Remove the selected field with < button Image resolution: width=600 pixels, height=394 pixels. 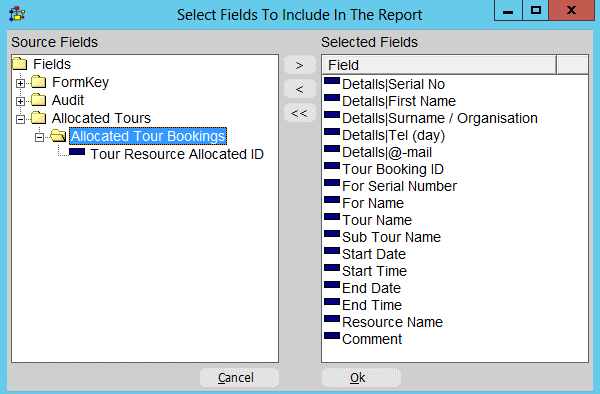click(300, 90)
